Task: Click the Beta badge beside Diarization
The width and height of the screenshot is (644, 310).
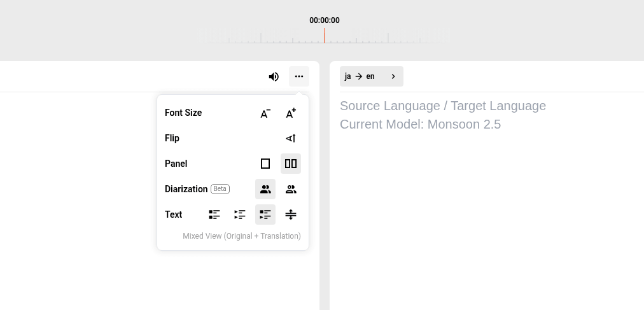Action: (x=220, y=189)
